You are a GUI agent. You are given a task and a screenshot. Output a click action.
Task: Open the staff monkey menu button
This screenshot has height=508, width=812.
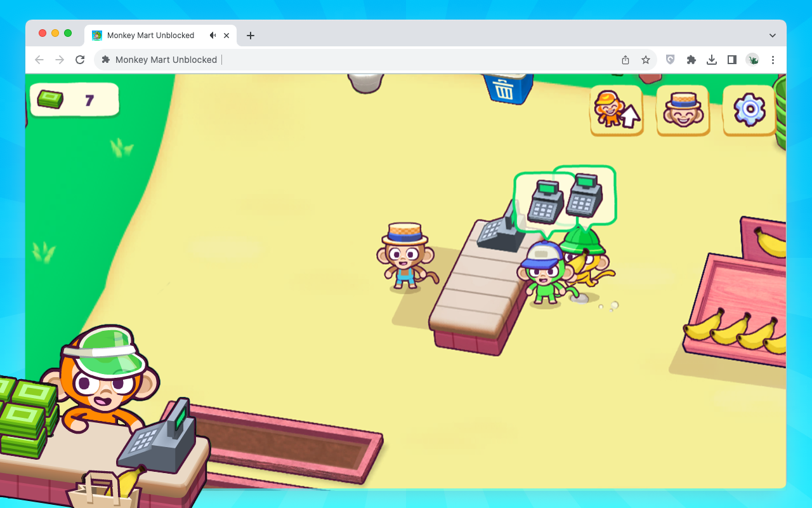tap(683, 110)
